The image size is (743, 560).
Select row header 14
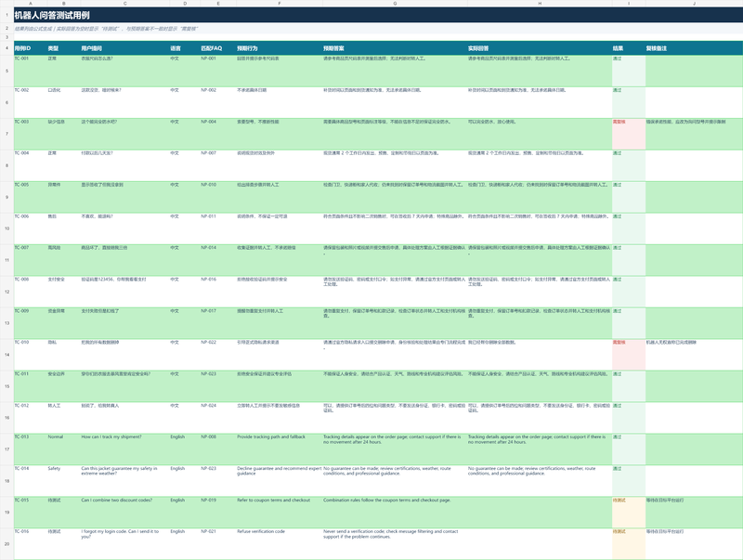pos(7,355)
